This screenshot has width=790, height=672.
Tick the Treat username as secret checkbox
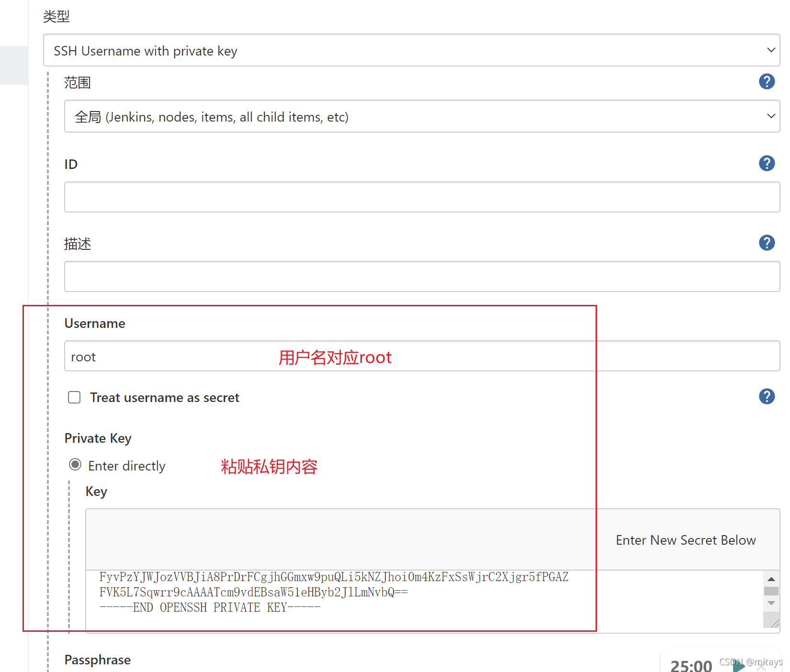click(74, 397)
